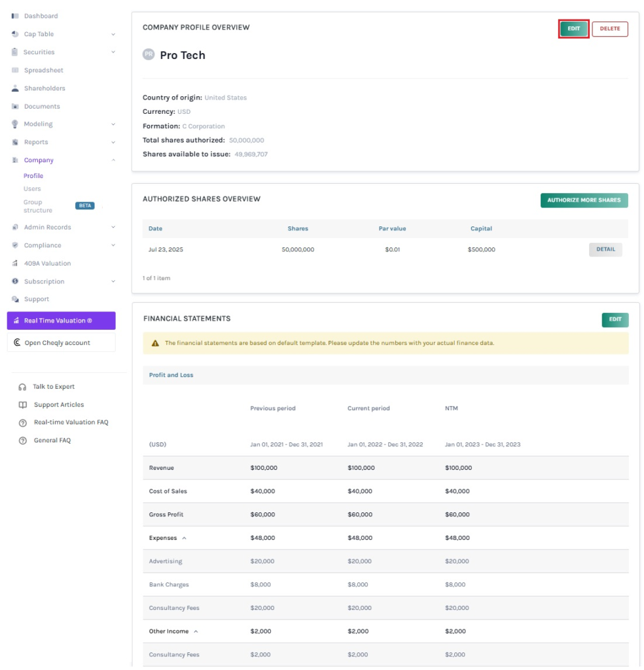Click the 409A Valuation chart icon
644x670 pixels.
tap(15, 263)
